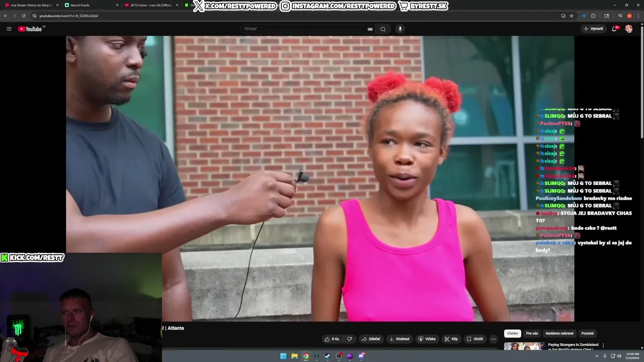
Task: Open Chrome from the taskbar
Action: 305,356
